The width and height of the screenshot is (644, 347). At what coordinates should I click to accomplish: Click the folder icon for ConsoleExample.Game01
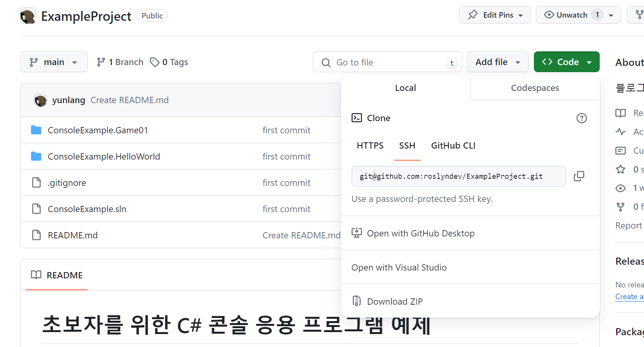coord(36,130)
